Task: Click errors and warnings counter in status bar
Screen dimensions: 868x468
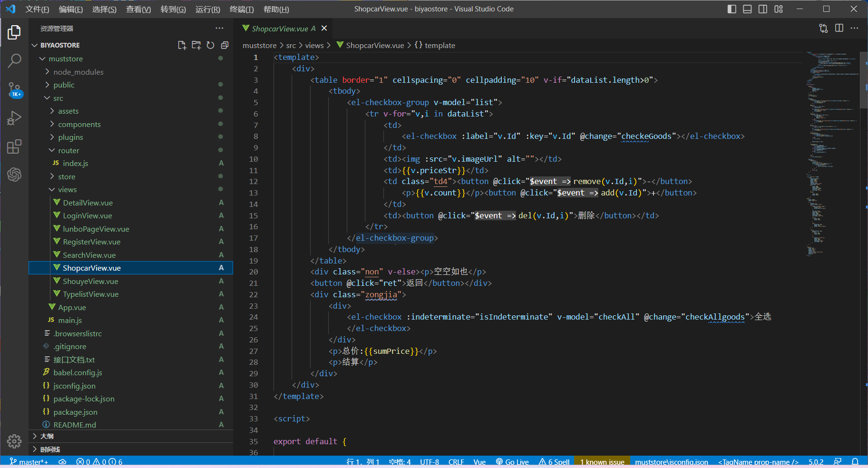Action: [x=99, y=462]
